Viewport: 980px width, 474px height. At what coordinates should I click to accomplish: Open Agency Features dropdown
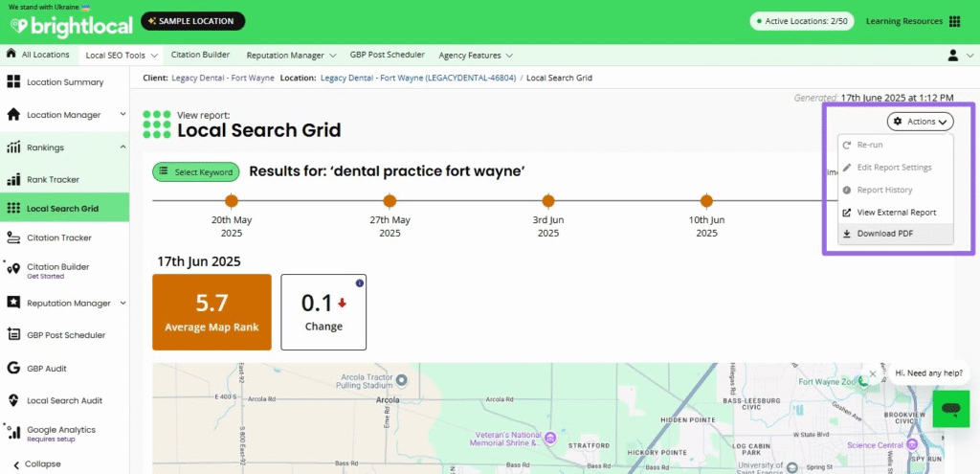pyautogui.click(x=476, y=55)
